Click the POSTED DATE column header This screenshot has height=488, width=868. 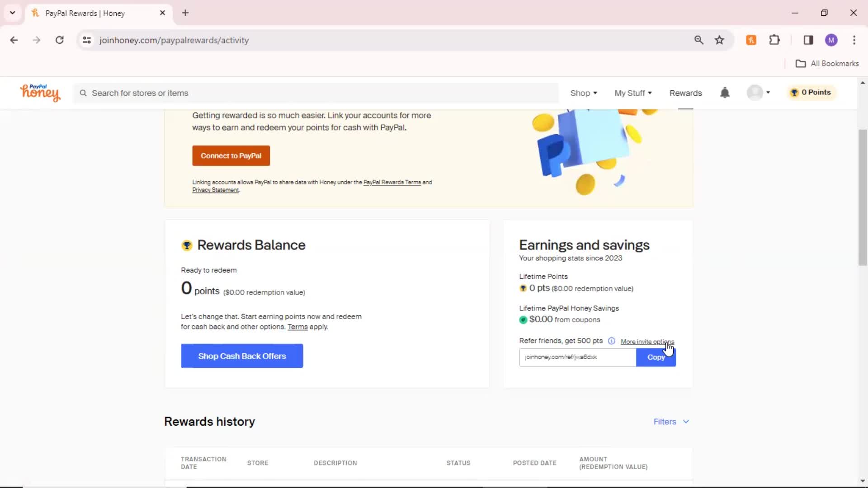coord(534,463)
